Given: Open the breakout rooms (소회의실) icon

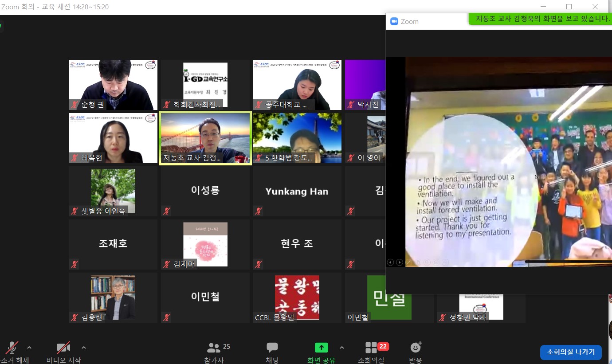Looking at the screenshot, I should point(371,348).
